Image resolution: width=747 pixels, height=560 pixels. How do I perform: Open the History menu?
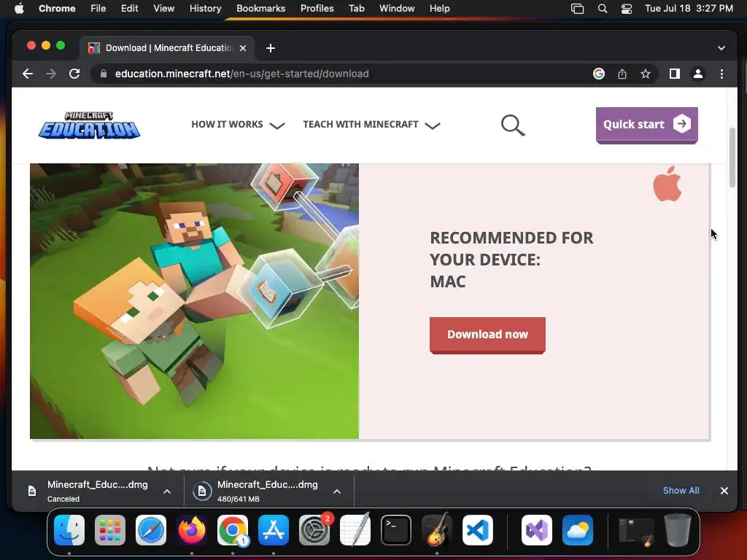[205, 9]
